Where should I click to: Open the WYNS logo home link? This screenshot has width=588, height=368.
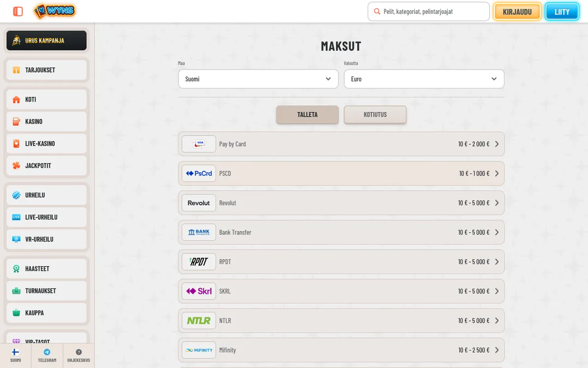(x=54, y=11)
